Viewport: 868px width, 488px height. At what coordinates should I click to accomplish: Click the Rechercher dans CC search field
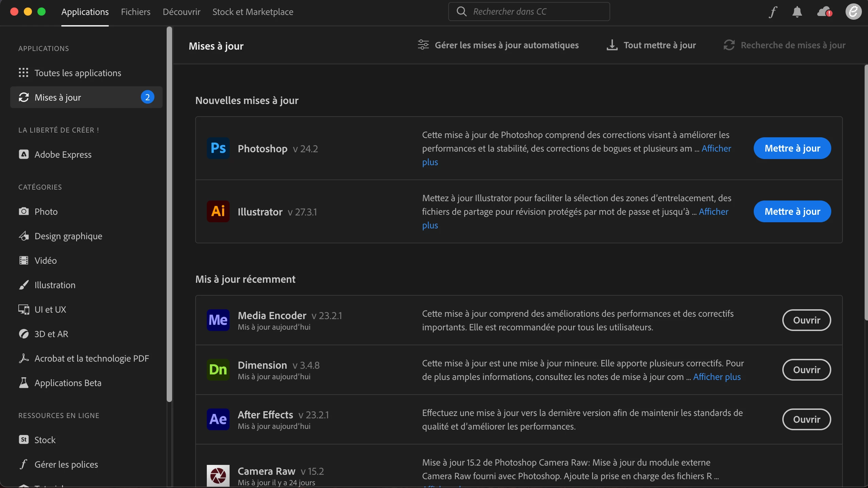[529, 12]
